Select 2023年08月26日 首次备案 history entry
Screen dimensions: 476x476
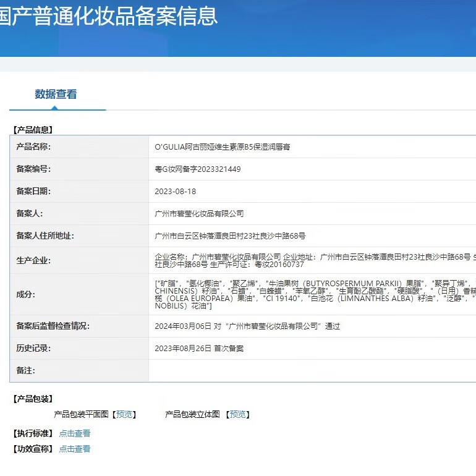click(199, 349)
